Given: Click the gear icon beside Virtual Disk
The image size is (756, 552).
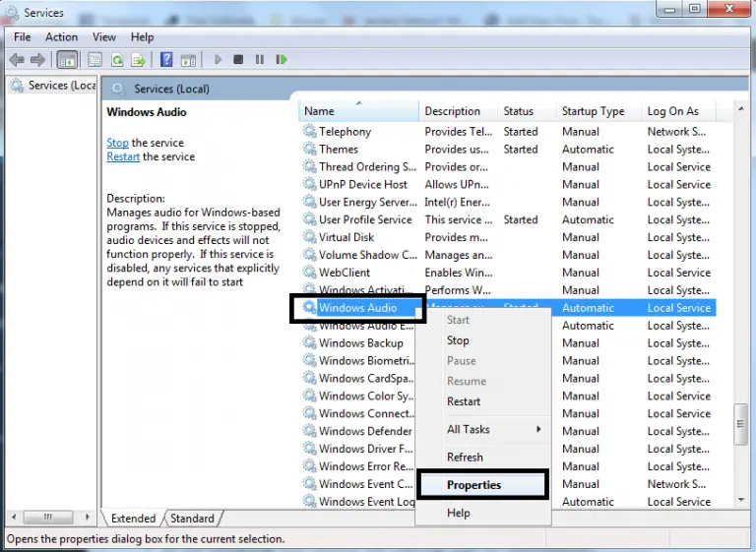Looking at the screenshot, I should click(309, 237).
